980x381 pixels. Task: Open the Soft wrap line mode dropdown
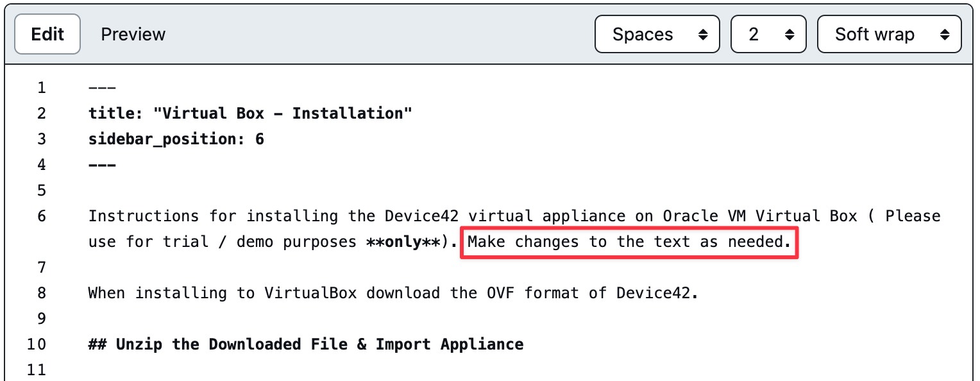[888, 34]
